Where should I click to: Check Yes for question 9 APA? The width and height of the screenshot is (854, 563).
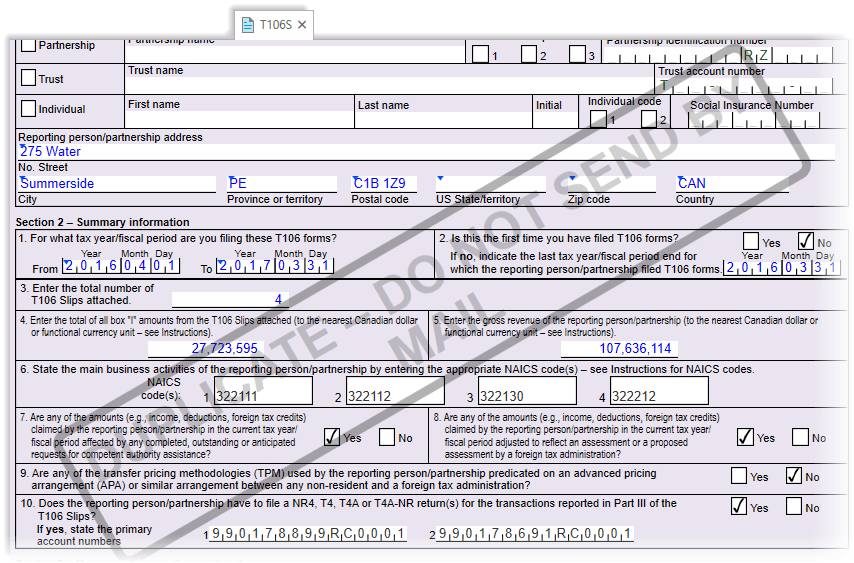739,475
